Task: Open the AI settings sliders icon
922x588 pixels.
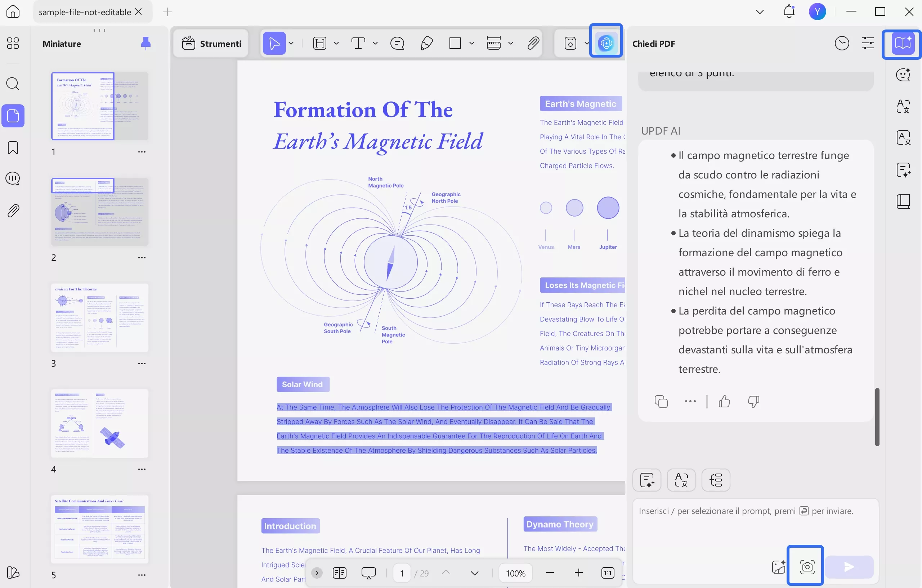Action: click(868, 43)
